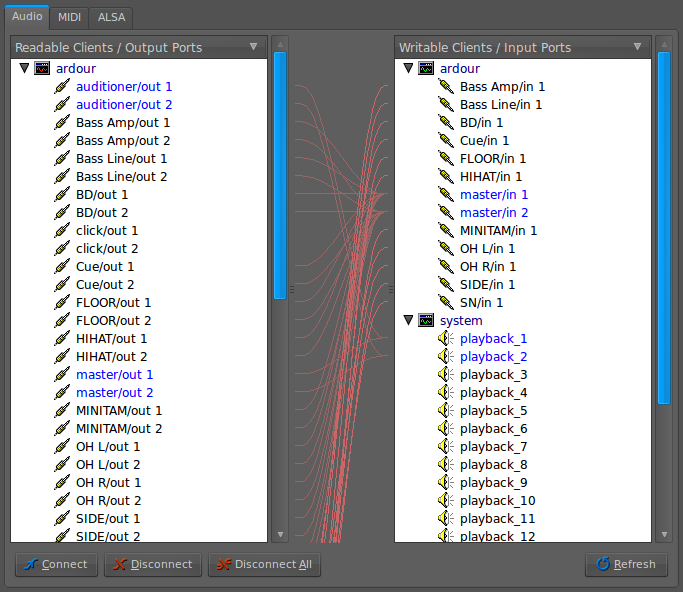Select the playback_10 system port

click(497, 501)
